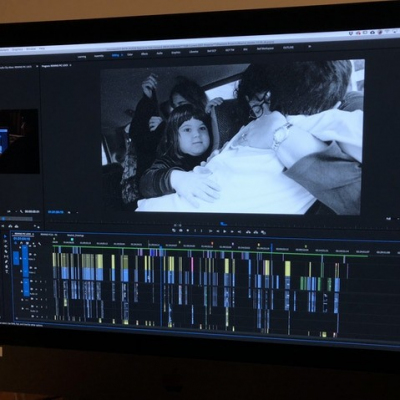Toggle V1 source patching box
The image size is (400, 400).
pyautogui.click(x=16, y=258)
